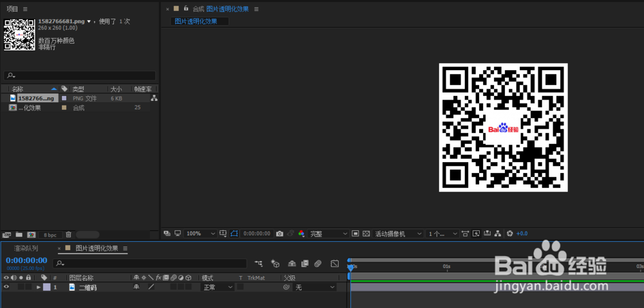
Task: Toggle the quality switch of 二维码 layer
Action: pyautogui.click(x=151, y=287)
